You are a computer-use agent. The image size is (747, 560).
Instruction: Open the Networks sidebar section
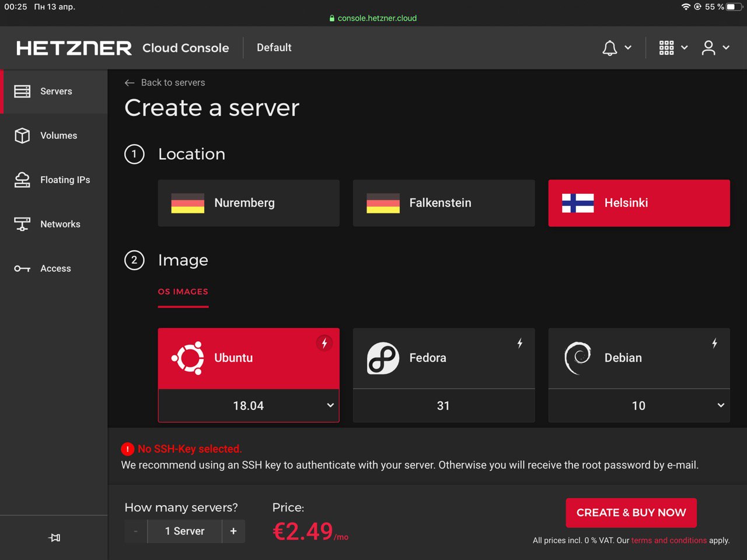tap(54, 224)
